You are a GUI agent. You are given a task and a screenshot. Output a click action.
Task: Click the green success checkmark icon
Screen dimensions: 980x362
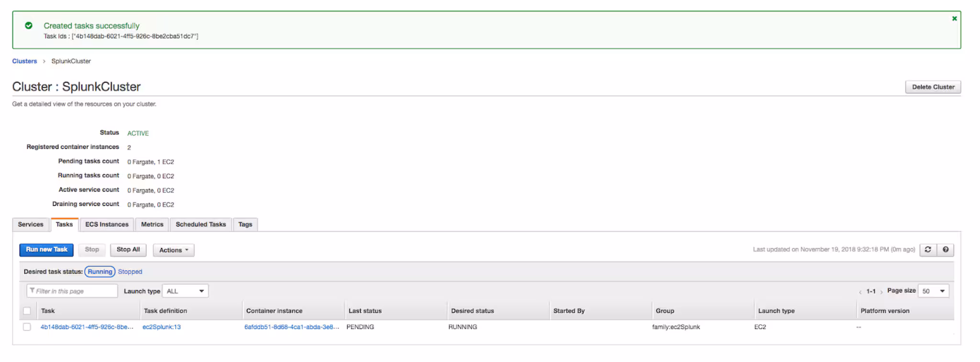pyautogui.click(x=29, y=25)
